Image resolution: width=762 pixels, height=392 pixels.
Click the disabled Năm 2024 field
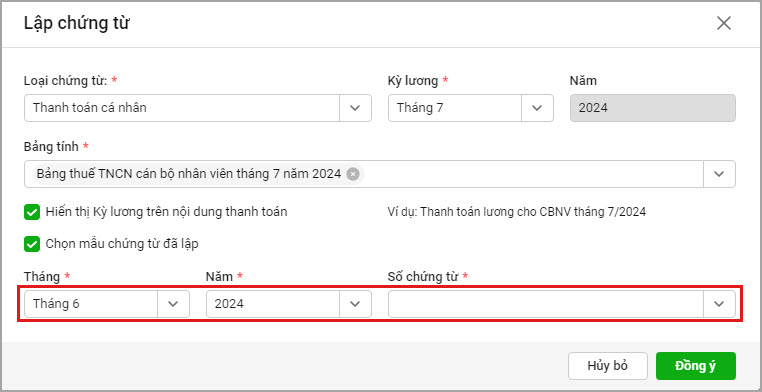(x=653, y=108)
